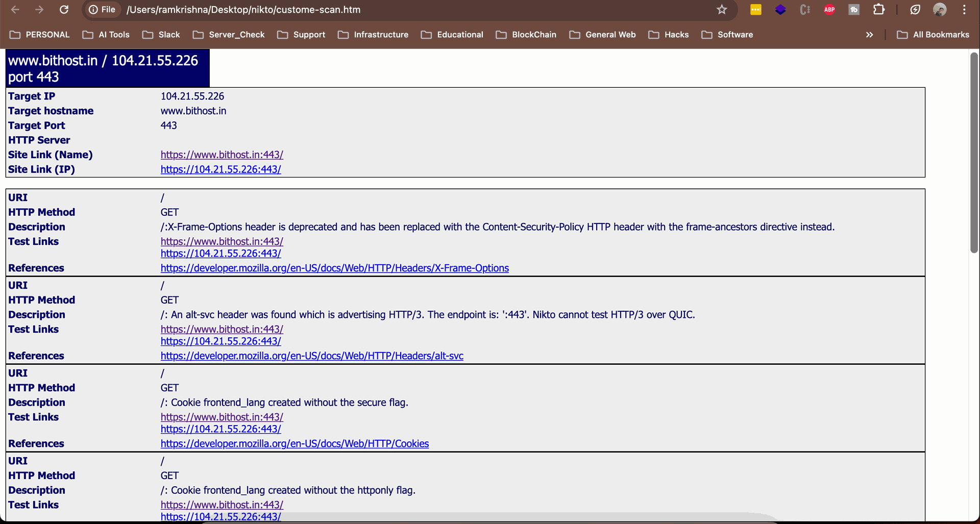Click the vertical page scrollbar thumb

point(974,152)
